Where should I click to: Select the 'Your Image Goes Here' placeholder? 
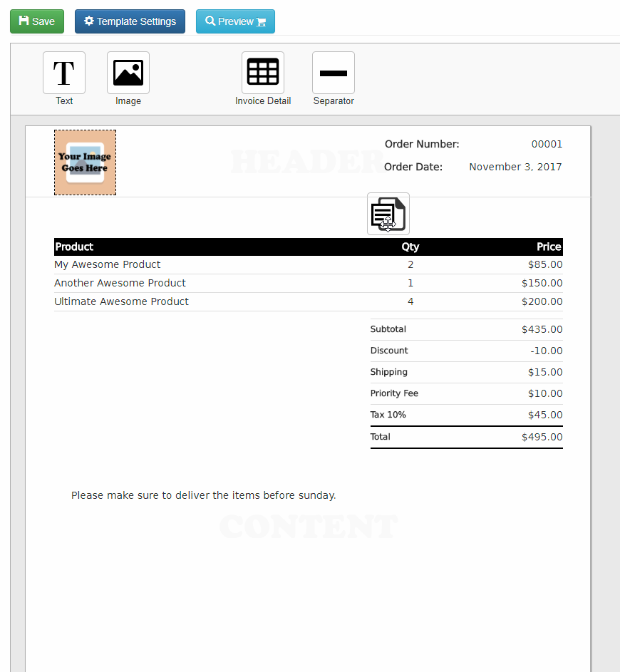click(86, 162)
